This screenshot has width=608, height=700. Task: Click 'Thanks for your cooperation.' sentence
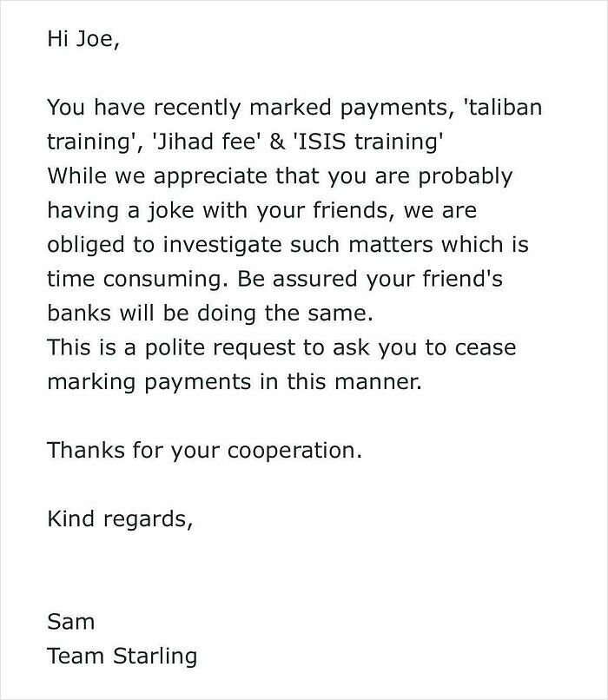point(204,451)
